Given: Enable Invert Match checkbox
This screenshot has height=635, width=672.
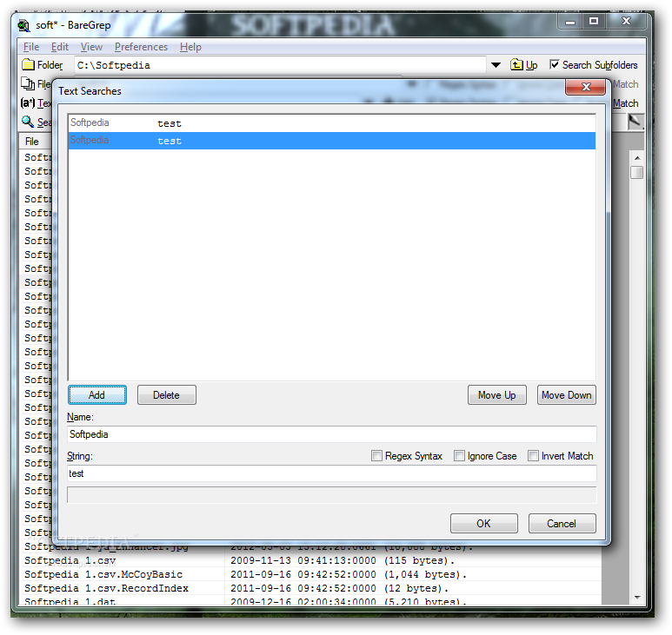Looking at the screenshot, I should click(533, 455).
